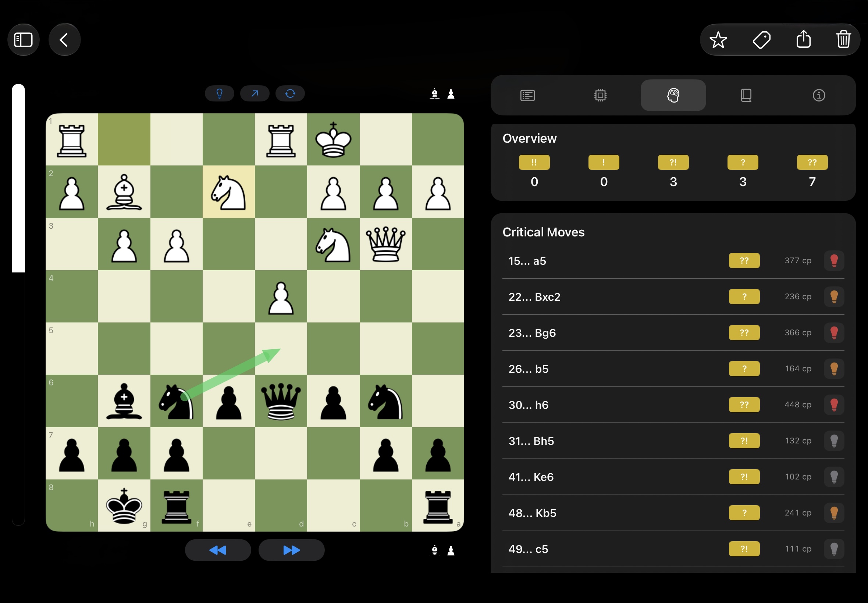The width and height of the screenshot is (868, 603).
Task: Mark game as favorite with star
Action: 718,40
